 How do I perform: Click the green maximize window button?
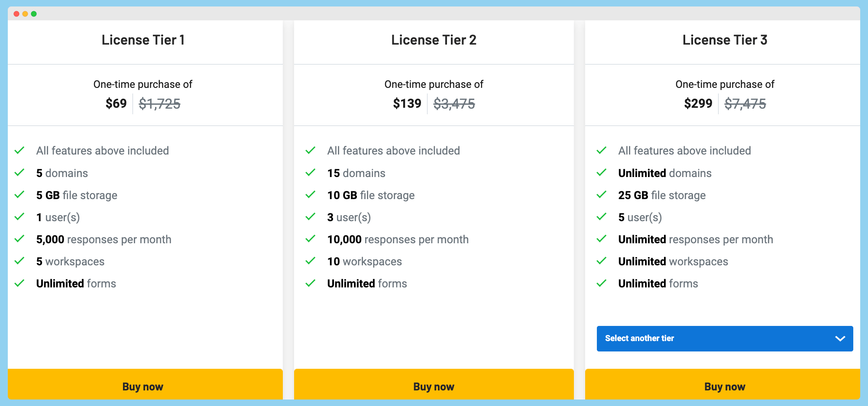(34, 14)
